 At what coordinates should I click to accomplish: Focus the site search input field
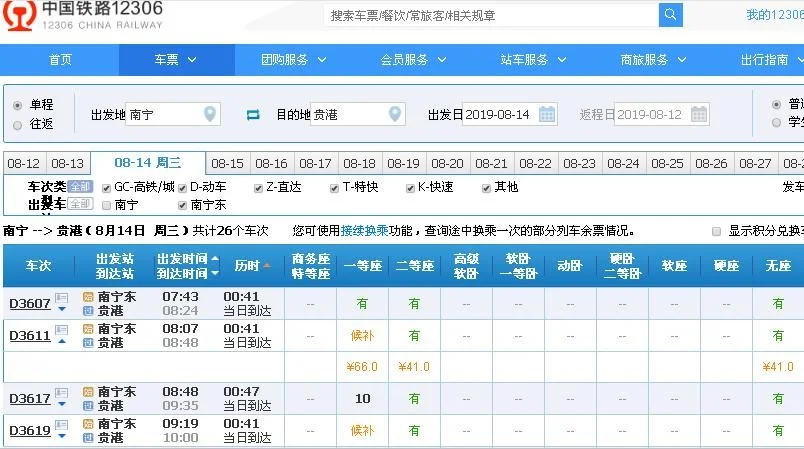pyautogui.click(x=491, y=15)
